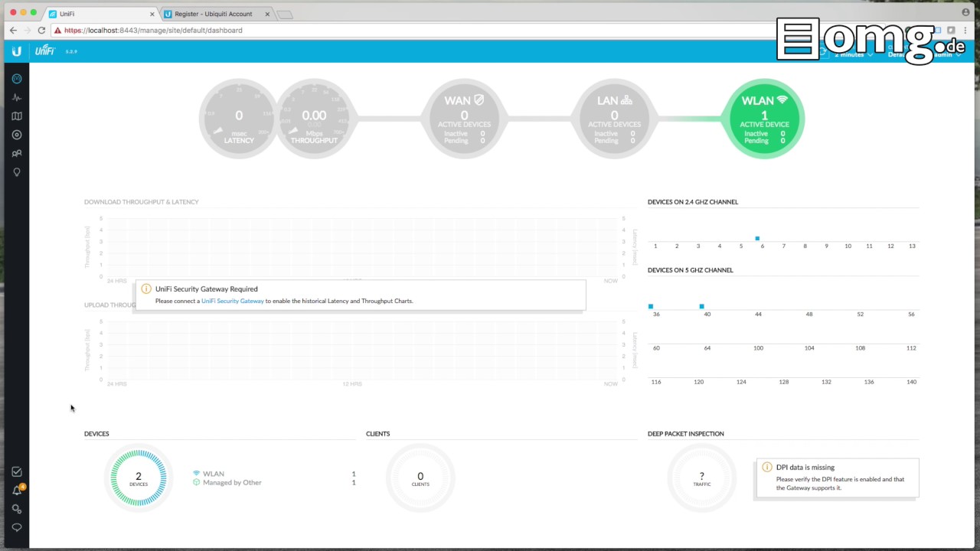This screenshot has width=980, height=551.
Task: Open the Events checkmark icon in the sidebar
Action: click(x=17, y=472)
